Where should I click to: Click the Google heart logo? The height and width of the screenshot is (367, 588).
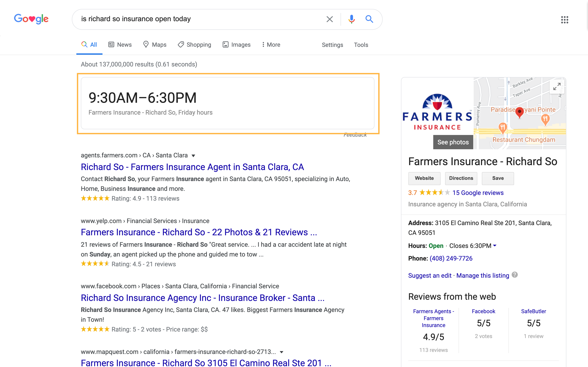[x=31, y=19]
